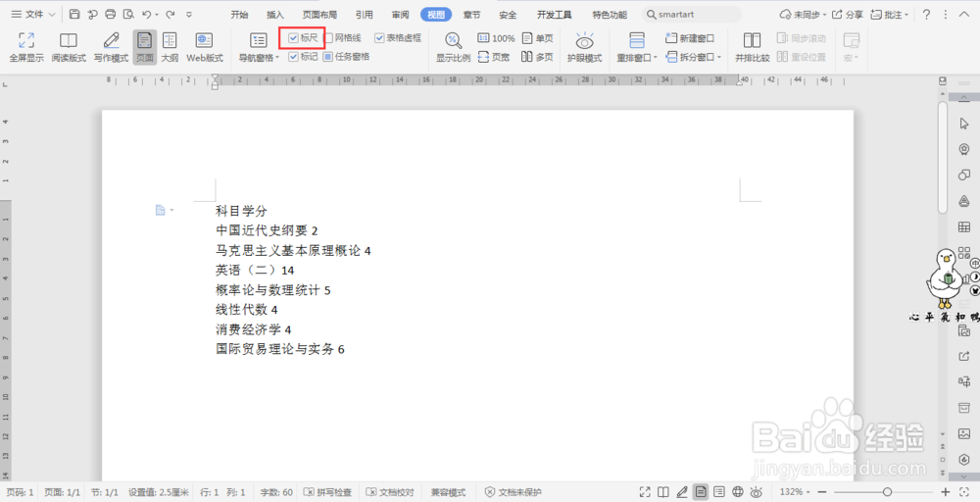Turn on 护眼模式 eye protection mode
The height and width of the screenshot is (502, 980).
click(x=584, y=47)
